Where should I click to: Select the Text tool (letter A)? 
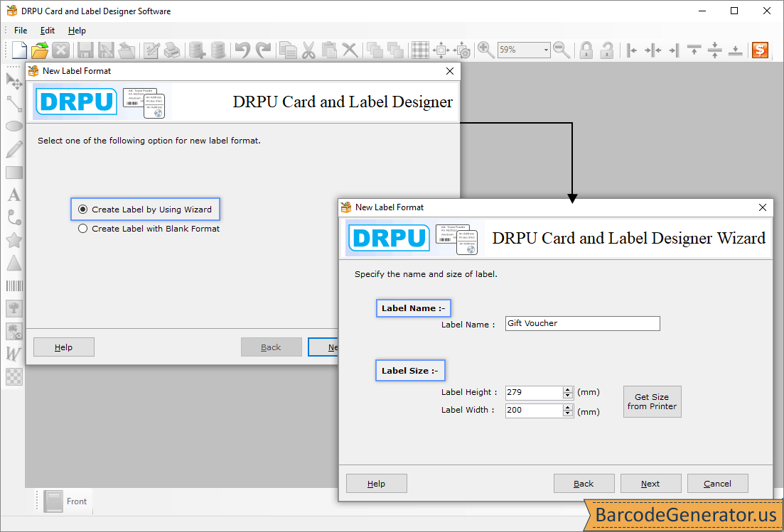pyautogui.click(x=14, y=195)
